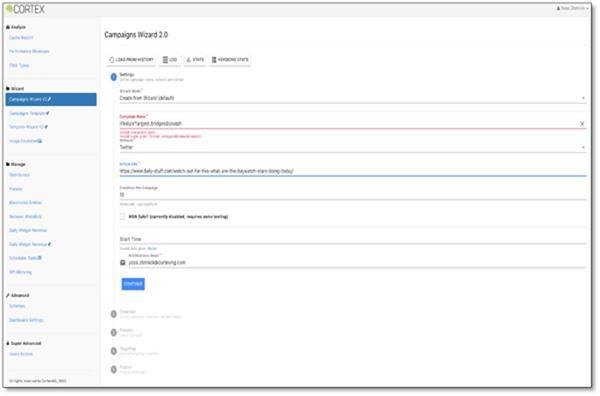The width and height of the screenshot is (600, 396).
Task: Open Campaigns Template in the sidebar
Action: click(29, 114)
